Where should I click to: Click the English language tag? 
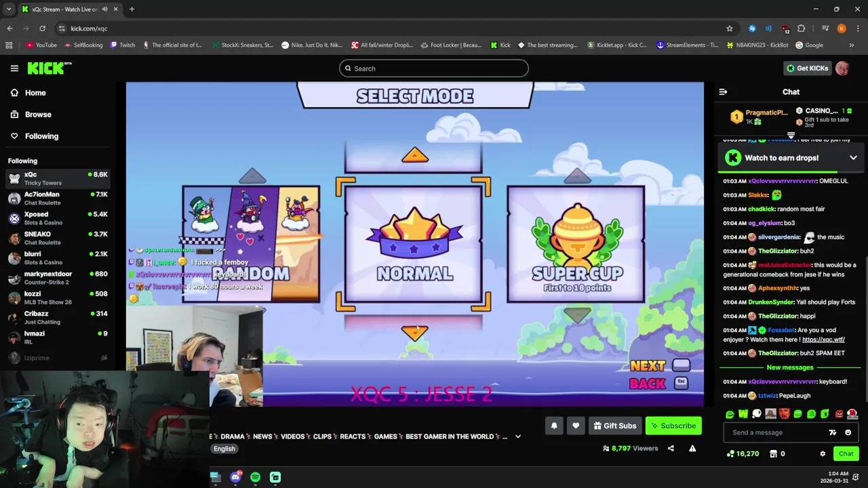pos(224,449)
